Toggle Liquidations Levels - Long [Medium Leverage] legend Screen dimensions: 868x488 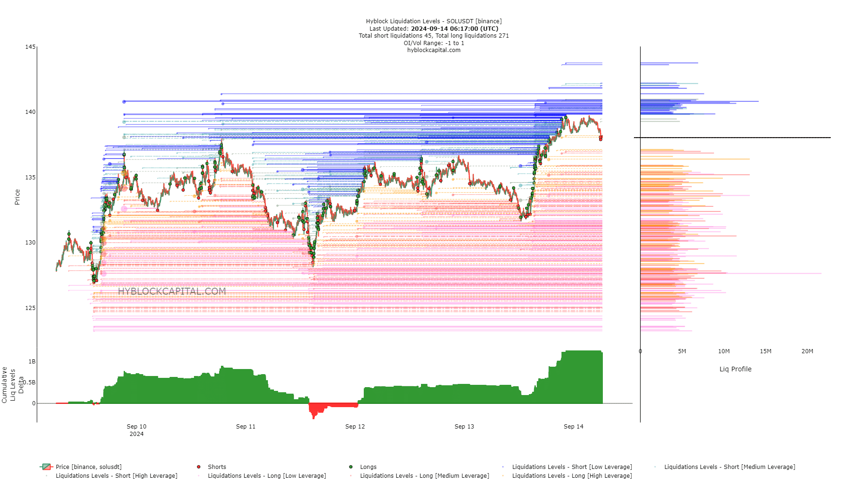click(x=419, y=475)
